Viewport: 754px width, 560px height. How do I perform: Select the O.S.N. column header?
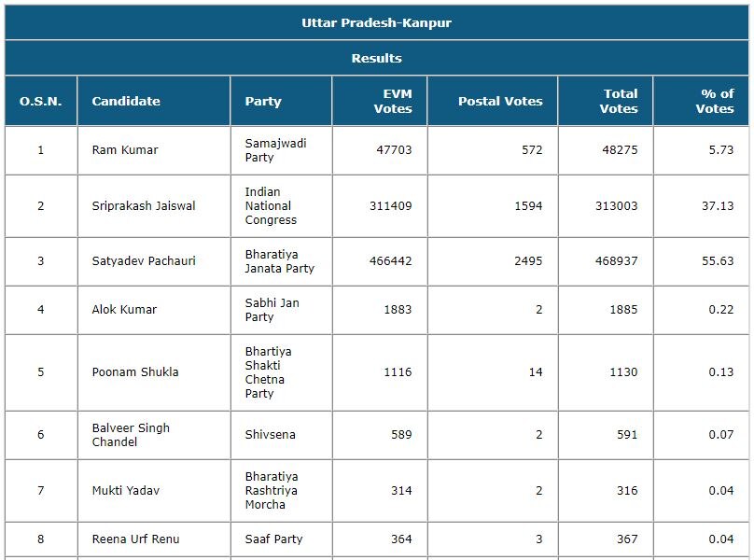(x=41, y=101)
